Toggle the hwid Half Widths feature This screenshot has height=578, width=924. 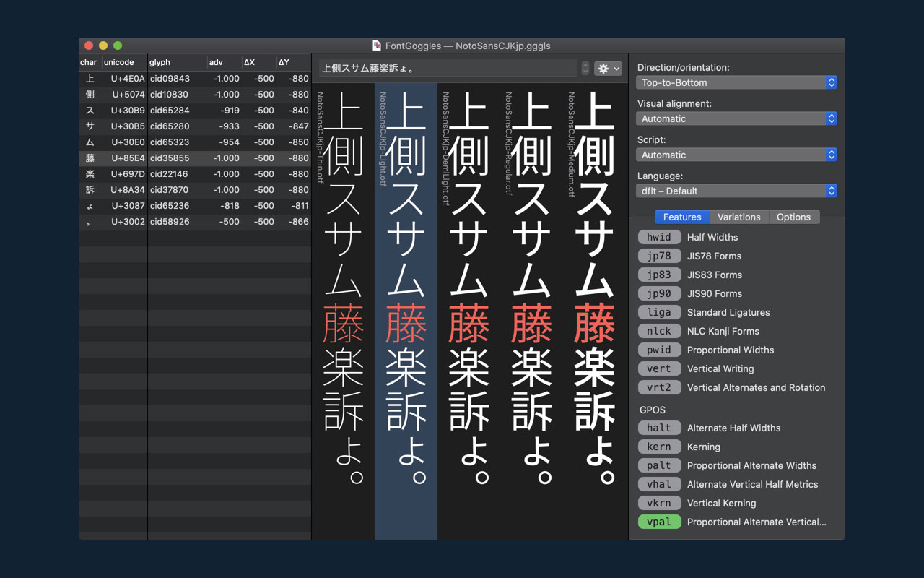click(x=659, y=237)
